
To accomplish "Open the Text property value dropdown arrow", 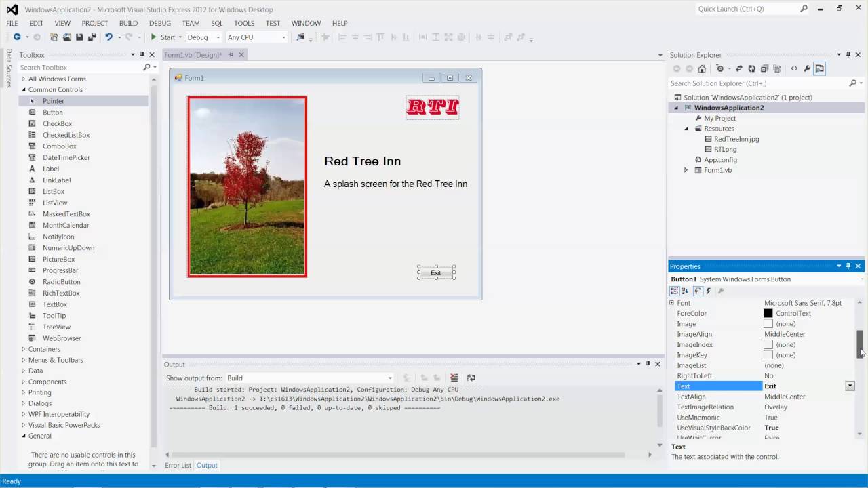I will (850, 386).
